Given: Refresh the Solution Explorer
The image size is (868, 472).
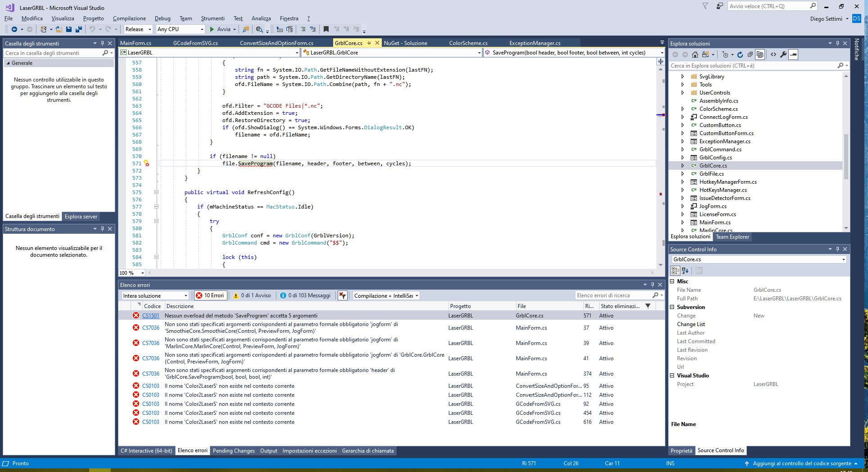Looking at the screenshot, I should (x=740, y=54).
